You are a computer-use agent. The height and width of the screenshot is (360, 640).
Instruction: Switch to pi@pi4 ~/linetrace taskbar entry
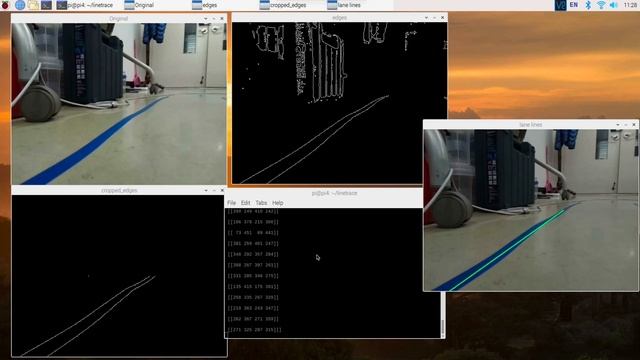click(85, 5)
